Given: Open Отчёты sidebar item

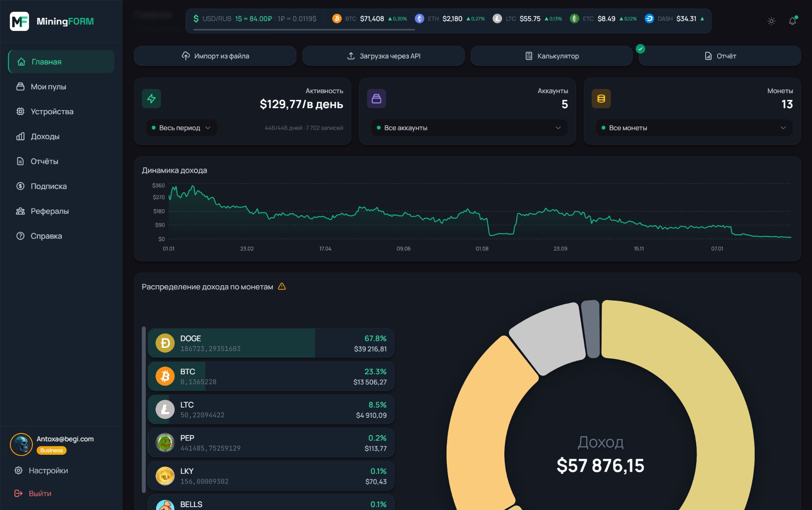Looking at the screenshot, I should [x=61, y=161].
